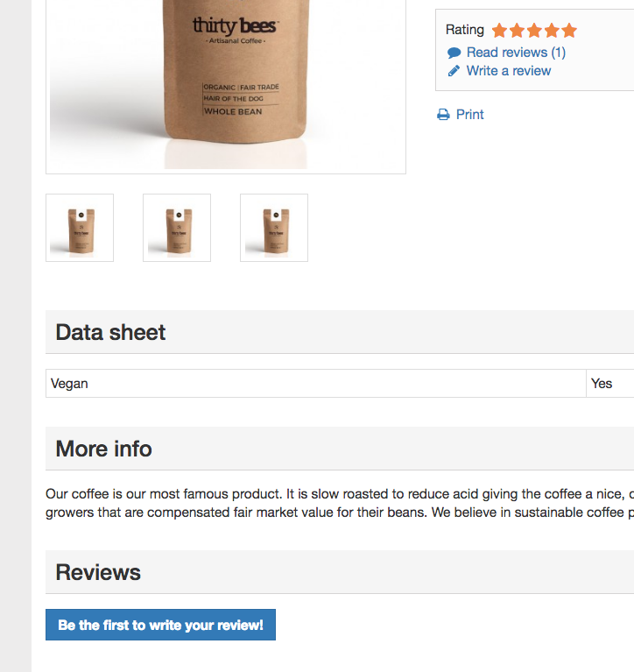Click the More info section heading
The image size is (634, 672).
103,449
